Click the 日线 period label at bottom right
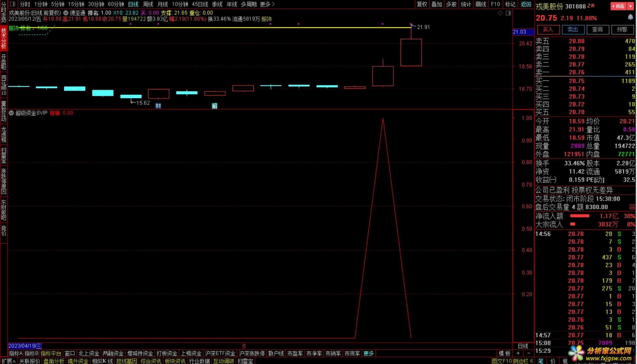The width and height of the screenshot is (637, 364). click(523, 346)
